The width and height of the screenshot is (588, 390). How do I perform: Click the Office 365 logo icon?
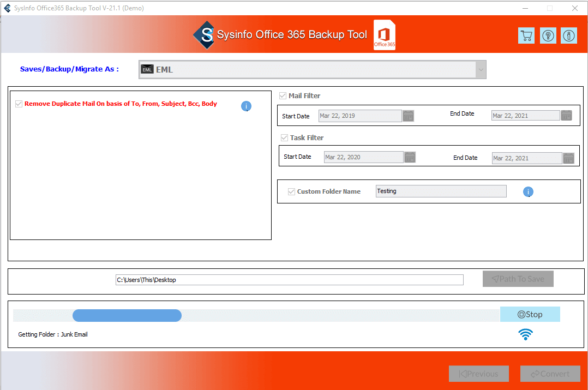pyautogui.click(x=385, y=35)
